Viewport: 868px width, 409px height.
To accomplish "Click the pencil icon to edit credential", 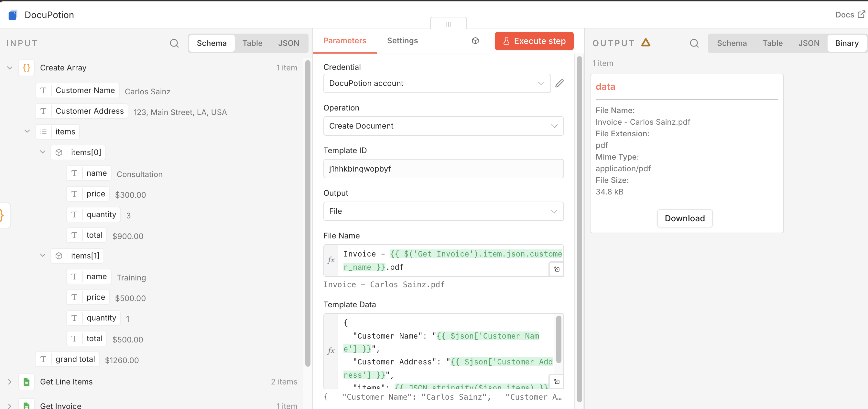I will [x=559, y=83].
